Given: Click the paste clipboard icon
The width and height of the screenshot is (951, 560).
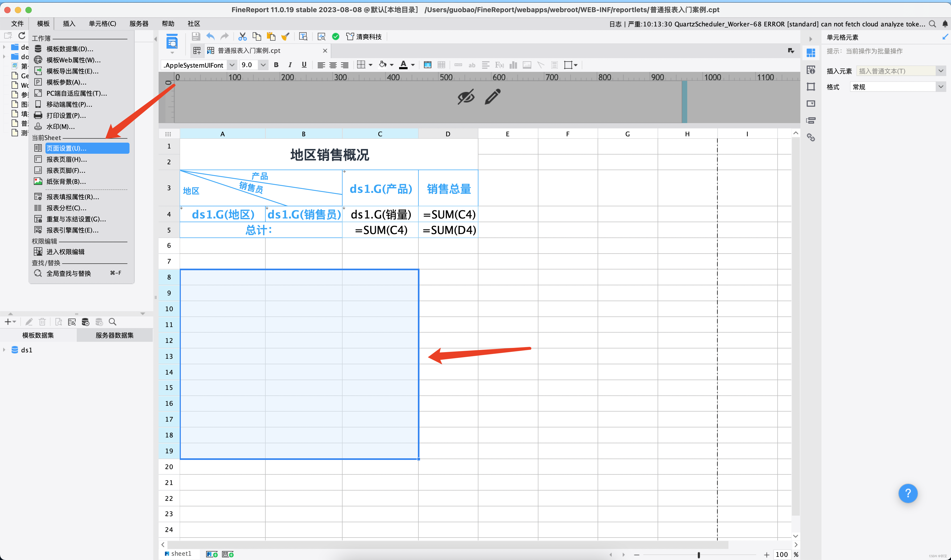Looking at the screenshot, I should pos(271,37).
